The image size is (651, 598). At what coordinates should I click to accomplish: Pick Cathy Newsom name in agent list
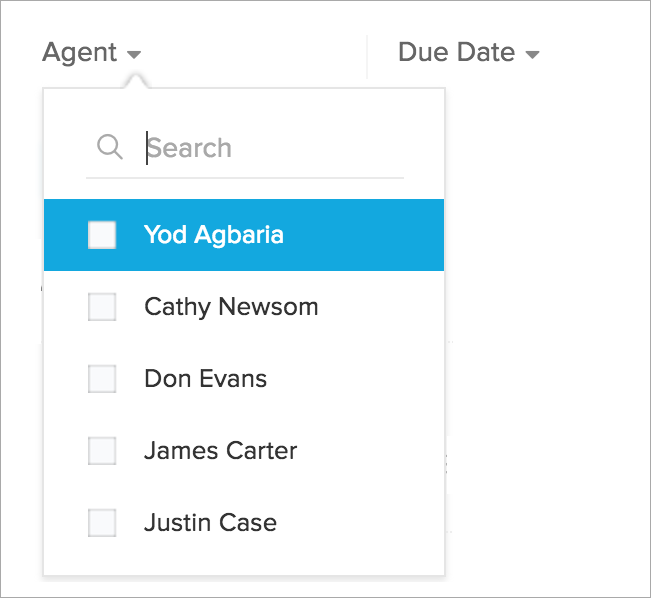231,307
